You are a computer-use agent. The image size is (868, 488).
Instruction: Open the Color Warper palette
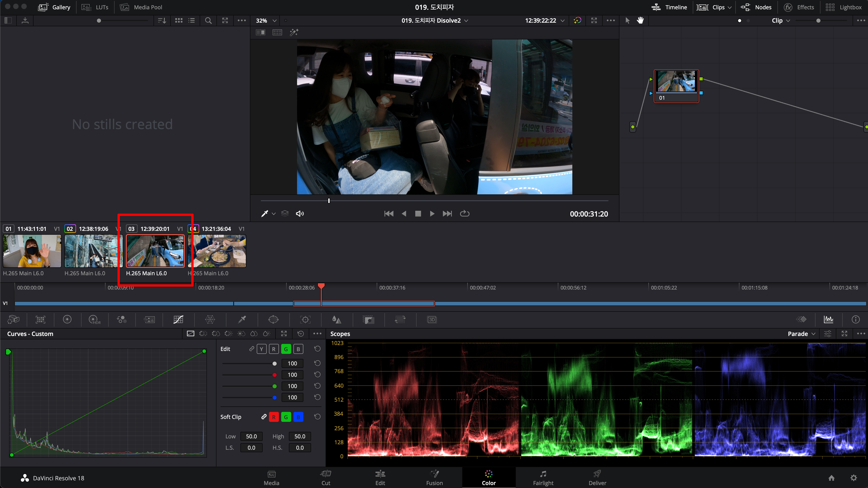pos(210,319)
